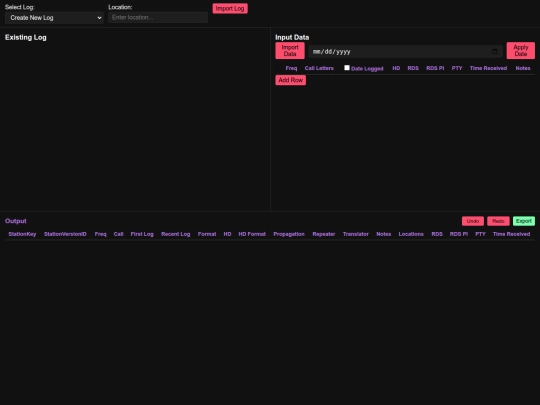The image size is (540, 405).
Task: Click the HD Format column header
Action: tap(252, 234)
